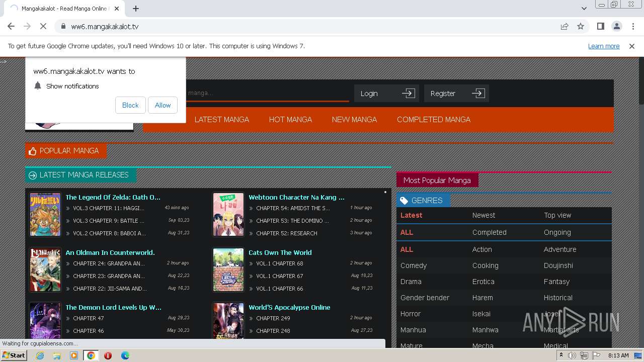This screenshot has height=362, width=644.
Task: Open Vol.3 Chapter 11: Haggi link
Action: [109, 208]
